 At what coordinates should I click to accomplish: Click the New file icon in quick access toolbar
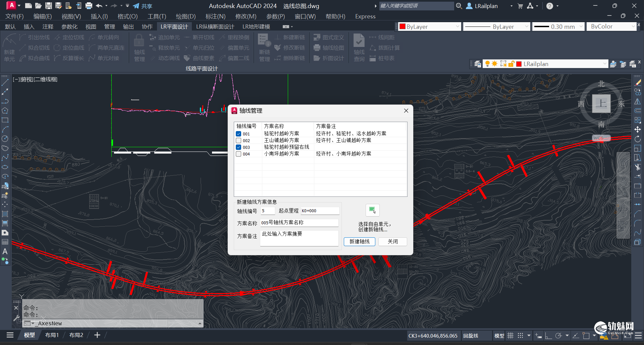point(29,6)
